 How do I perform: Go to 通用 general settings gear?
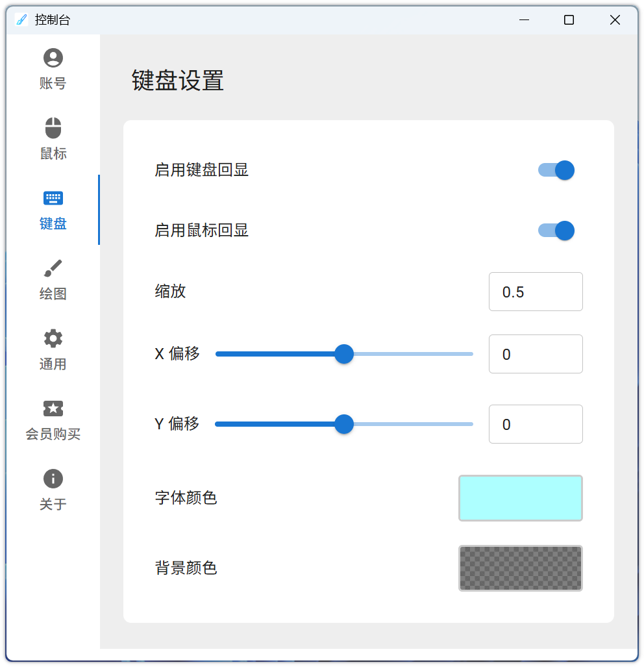click(53, 339)
